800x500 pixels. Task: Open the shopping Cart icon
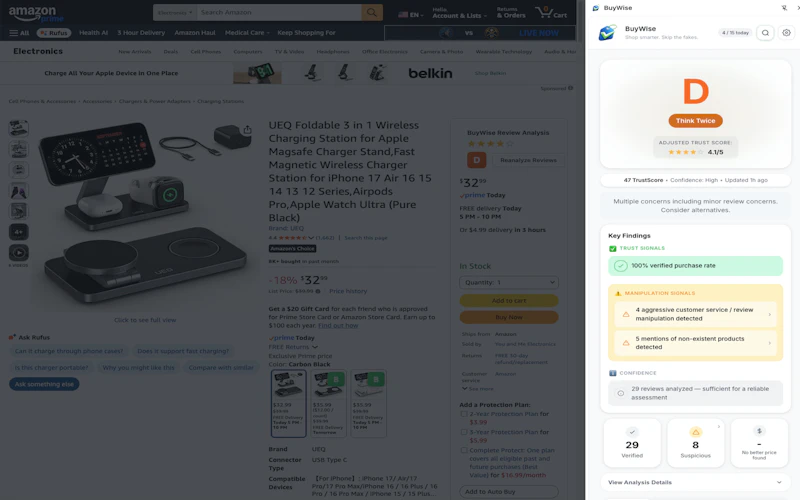(551, 12)
